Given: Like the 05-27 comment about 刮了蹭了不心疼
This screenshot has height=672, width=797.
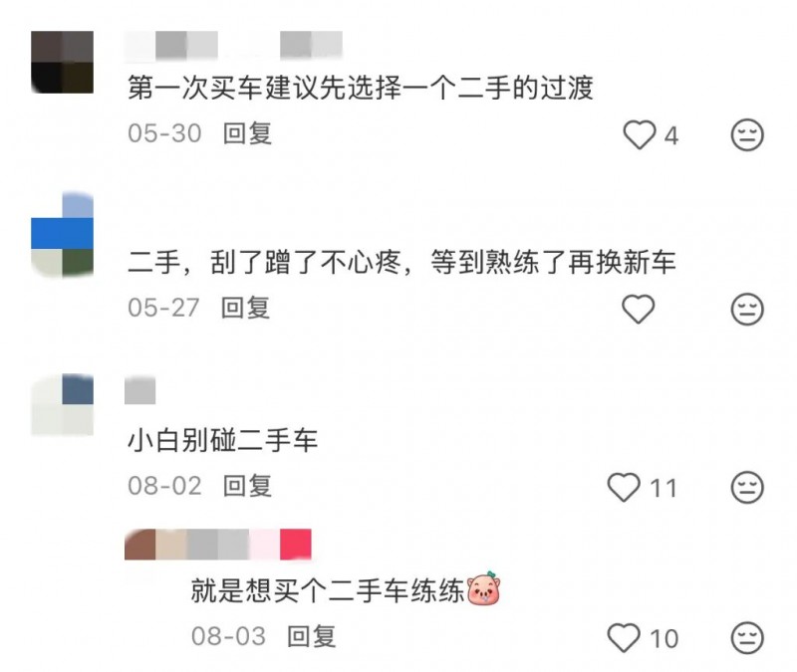Looking at the screenshot, I should coord(638,309).
